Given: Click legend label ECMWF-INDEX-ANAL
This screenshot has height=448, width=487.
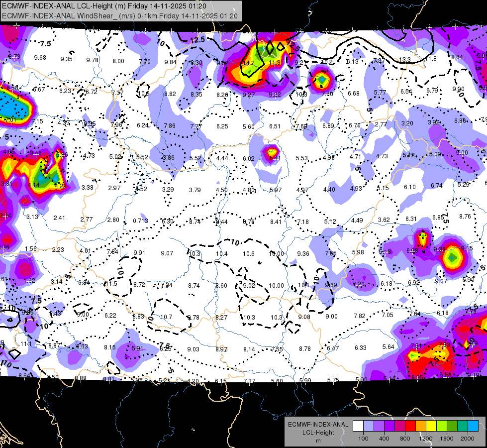Looking at the screenshot, I should pos(318,425).
